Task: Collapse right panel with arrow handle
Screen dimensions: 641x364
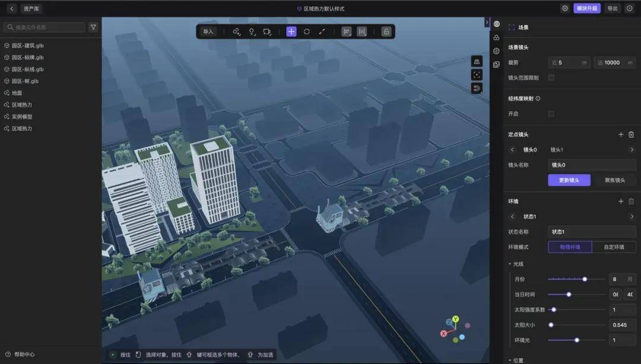Action: point(487,23)
